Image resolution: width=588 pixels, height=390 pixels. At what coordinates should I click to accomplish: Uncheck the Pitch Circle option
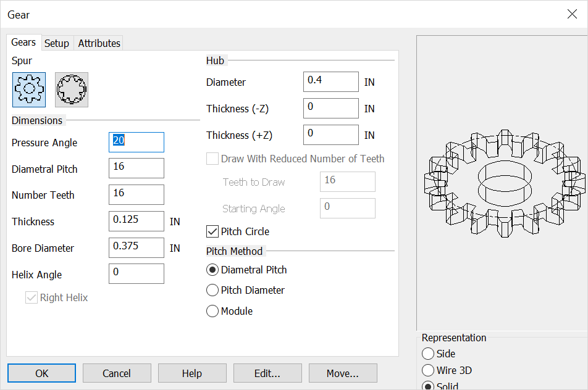[212, 231]
